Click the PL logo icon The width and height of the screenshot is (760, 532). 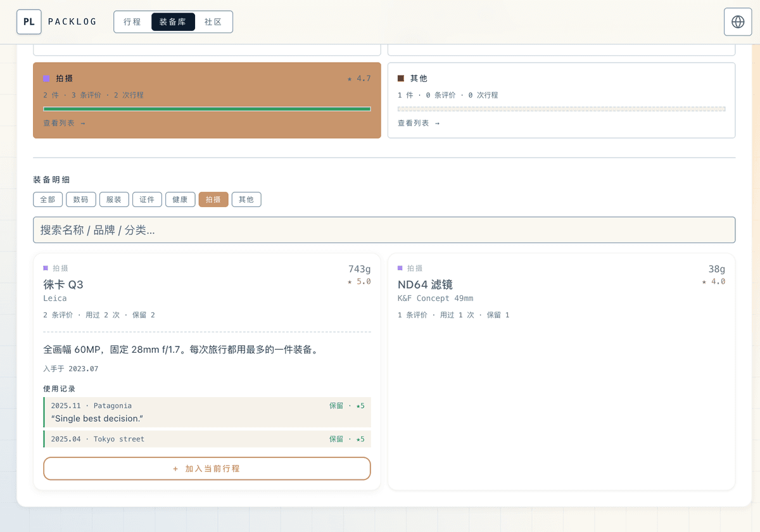29,22
